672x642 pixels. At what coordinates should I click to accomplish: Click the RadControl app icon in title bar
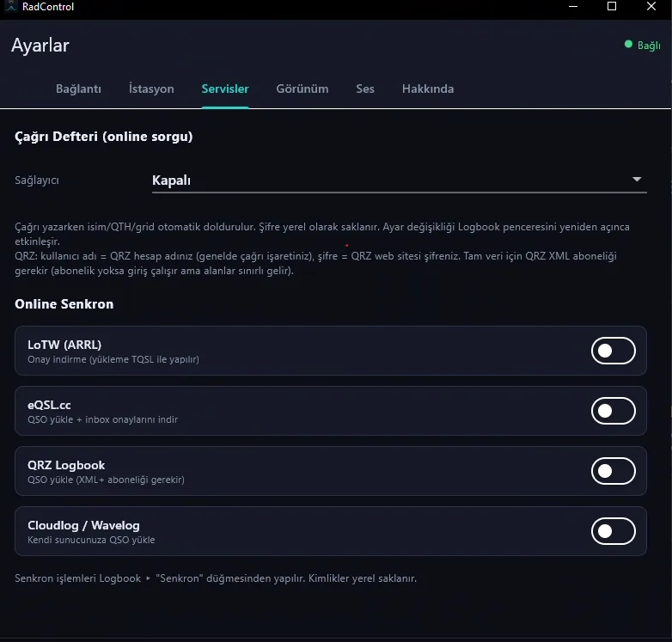[10, 6]
